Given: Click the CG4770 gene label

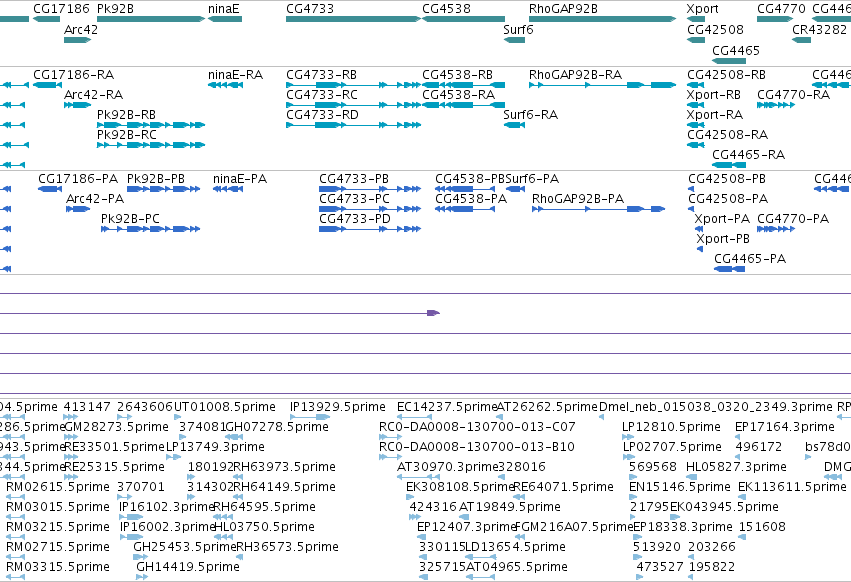Looking at the screenshot, I should (781, 9).
